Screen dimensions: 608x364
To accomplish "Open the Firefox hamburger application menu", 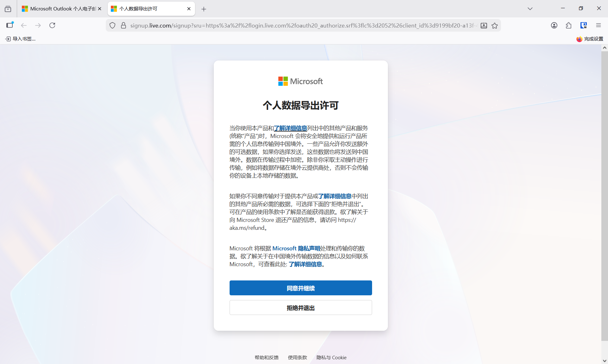I will coord(598,25).
